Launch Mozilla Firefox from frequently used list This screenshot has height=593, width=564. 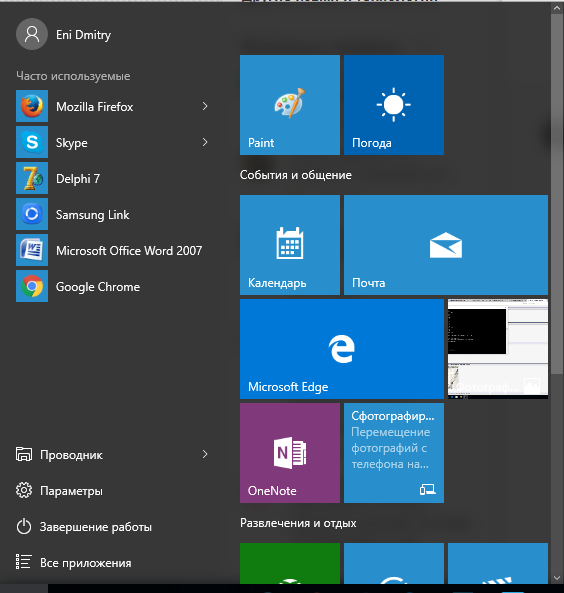[x=112, y=106]
